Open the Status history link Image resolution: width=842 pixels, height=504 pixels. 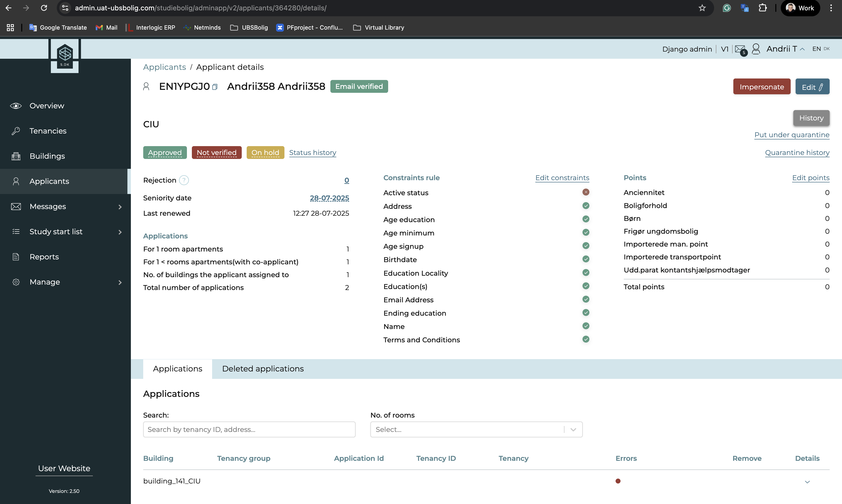[313, 153]
